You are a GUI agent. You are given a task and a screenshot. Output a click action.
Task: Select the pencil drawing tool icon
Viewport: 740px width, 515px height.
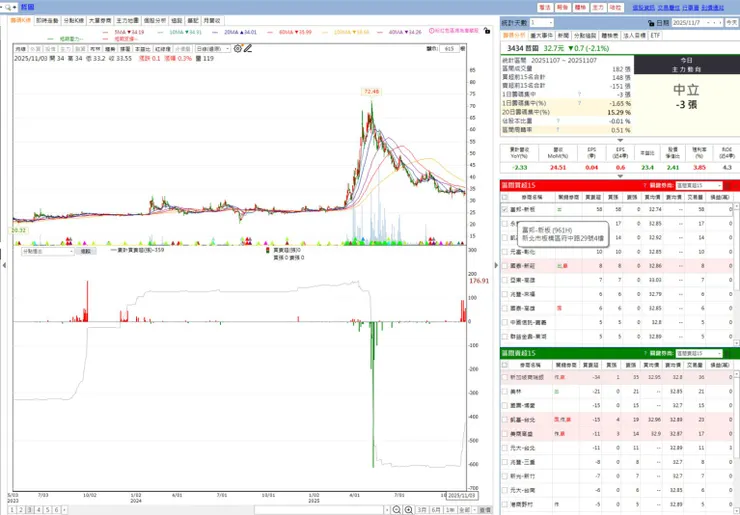248,48
